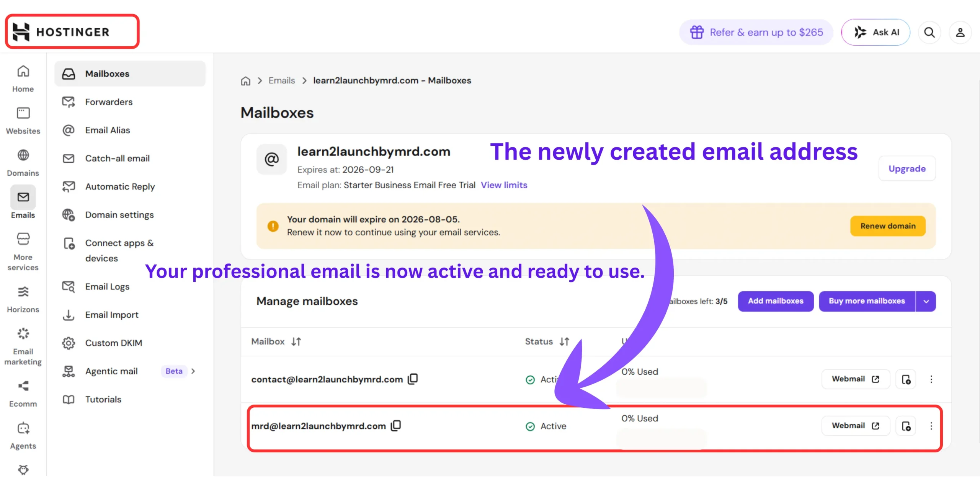Open the user profile icon

coord(960,32)
